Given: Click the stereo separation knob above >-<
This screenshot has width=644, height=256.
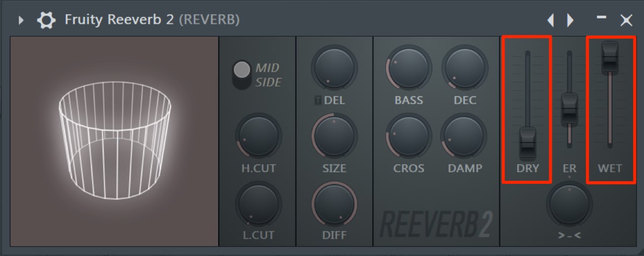Looking at the screenshot, I should pyautogui.click(x=569, y=204).
